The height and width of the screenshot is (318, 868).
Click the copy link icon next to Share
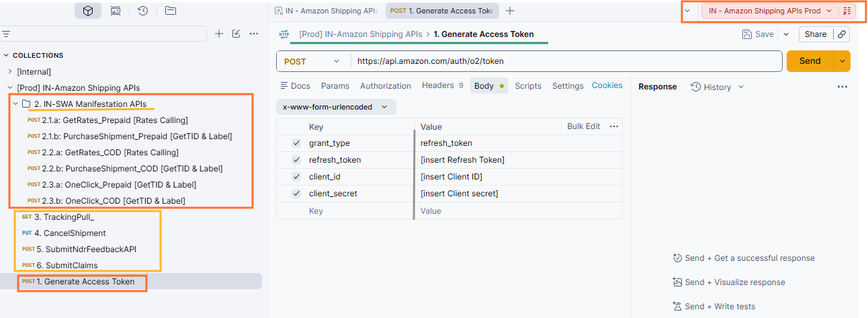841,34
